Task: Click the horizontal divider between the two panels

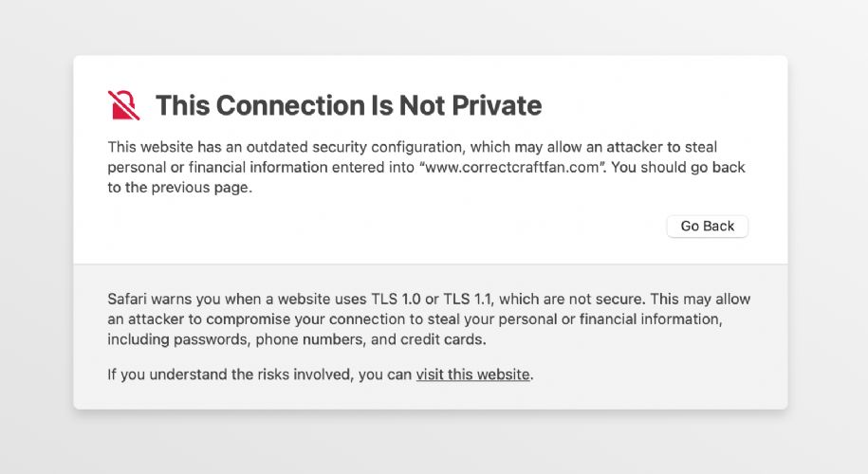Action: 431,264
